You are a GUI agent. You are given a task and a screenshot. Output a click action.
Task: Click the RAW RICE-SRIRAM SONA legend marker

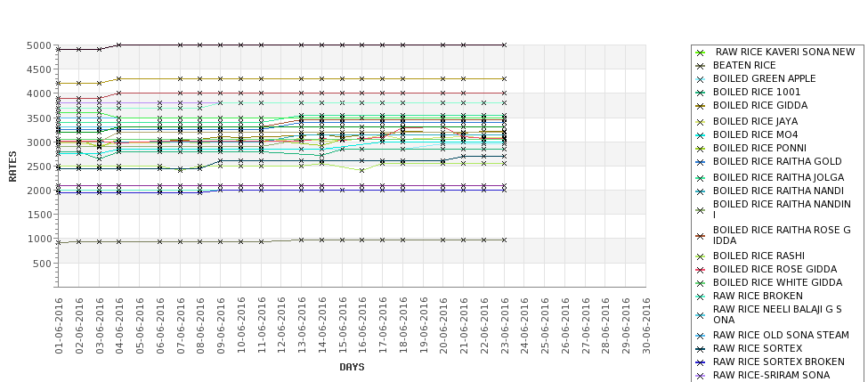701,376
